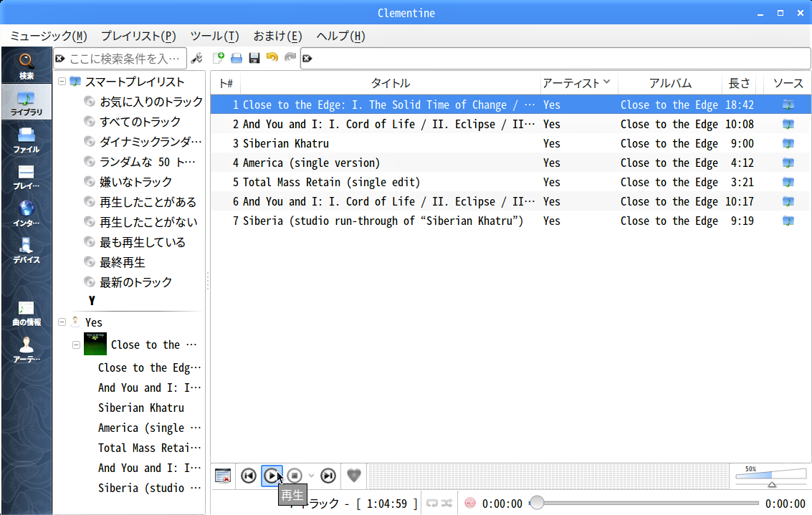
Task: Collapse the スマートプレイリスト tree node
Action: point(62,81)
